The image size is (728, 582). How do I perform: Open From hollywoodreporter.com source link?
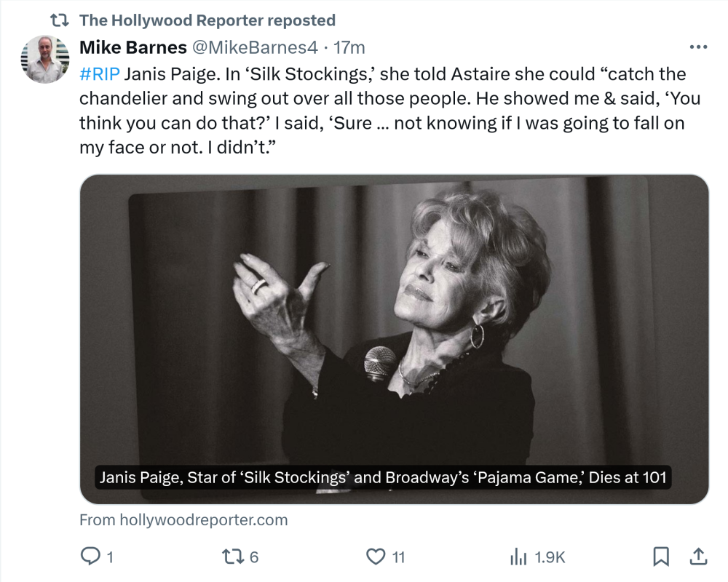coord(183,520)
